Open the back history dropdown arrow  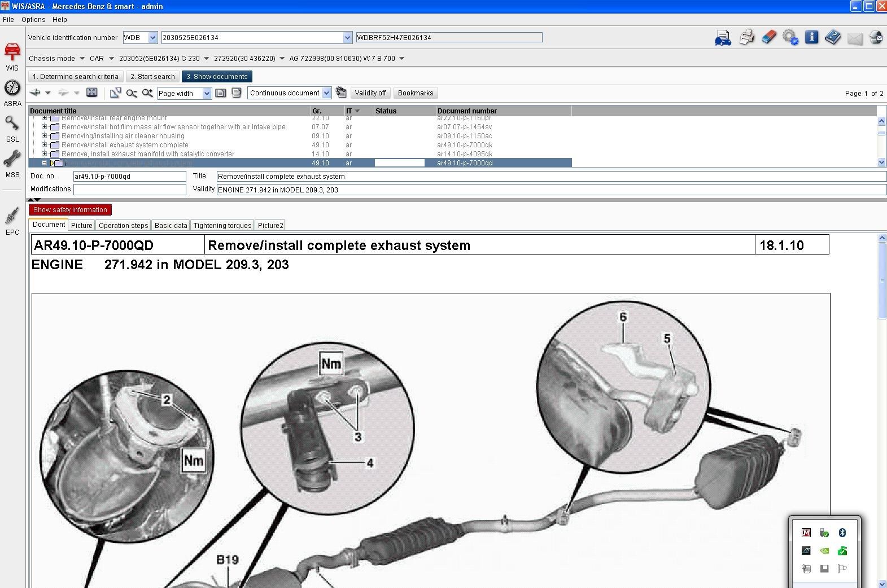click(48, 93)
